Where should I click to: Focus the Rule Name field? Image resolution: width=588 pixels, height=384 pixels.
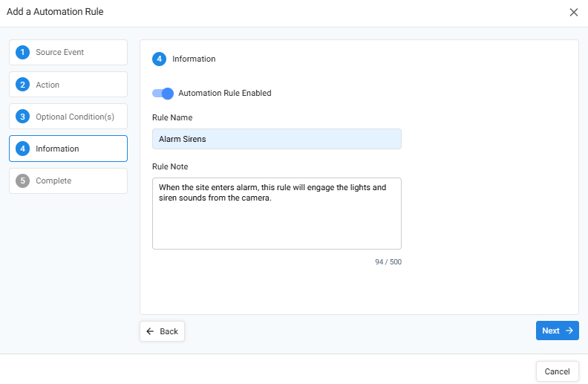point(277,139)
